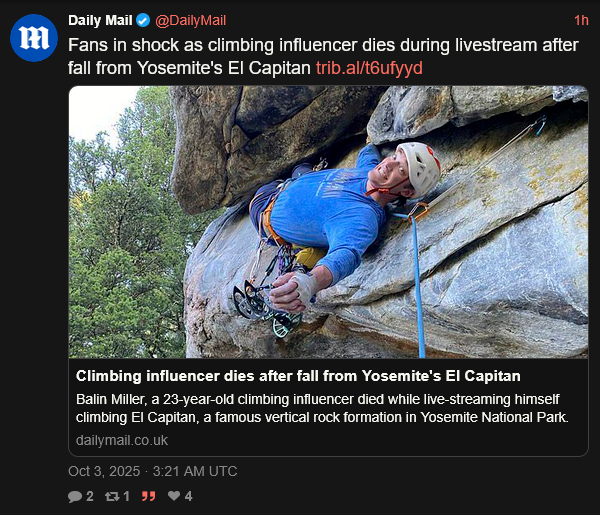Screen dimensions: 600x515
Task: Open the dailymail.co.uk source domain
Action: pyautogui.click(x=122, y=440)
